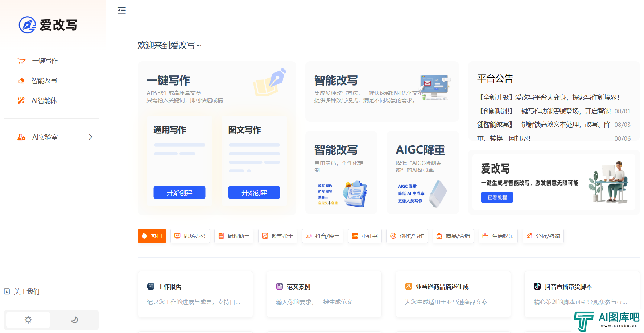Image resolution: width=644 pixels, height=333 pixels.
Task: Click the 教学帮手 pencil icon
Action: click(x=265, y=236)
